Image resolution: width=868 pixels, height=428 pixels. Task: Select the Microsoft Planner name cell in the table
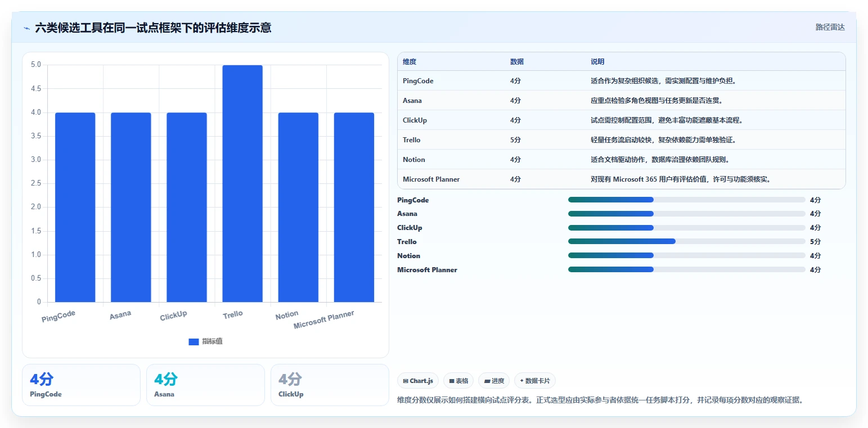431,179
